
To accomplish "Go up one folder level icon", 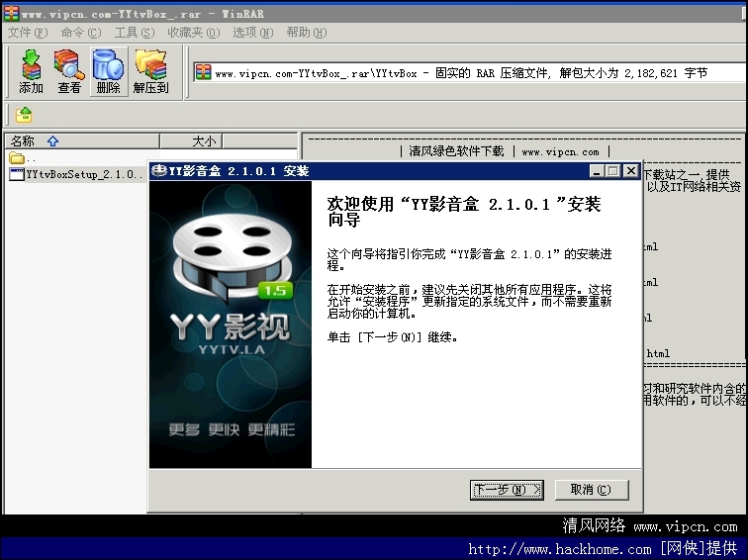I will 24,115.
